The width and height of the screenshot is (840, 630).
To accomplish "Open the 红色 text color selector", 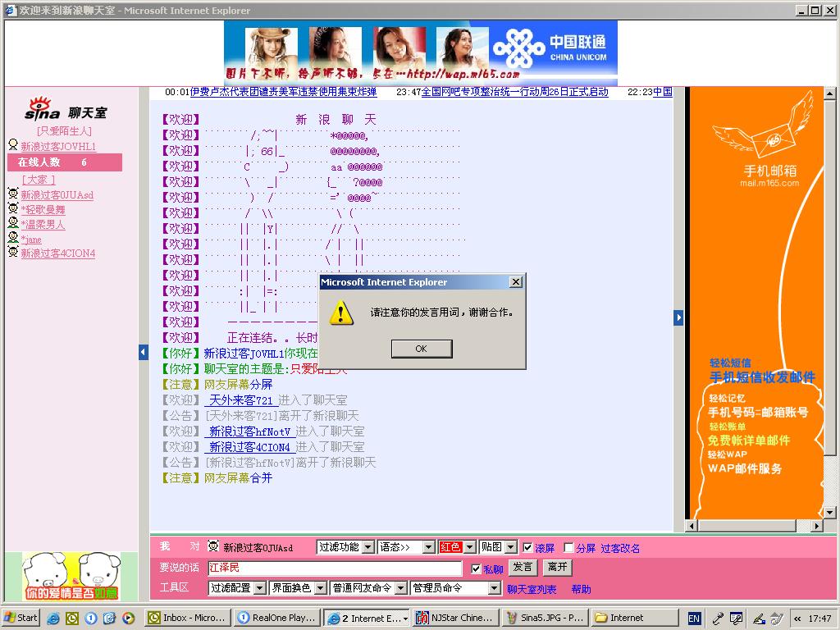I will (x=457, y=547).
